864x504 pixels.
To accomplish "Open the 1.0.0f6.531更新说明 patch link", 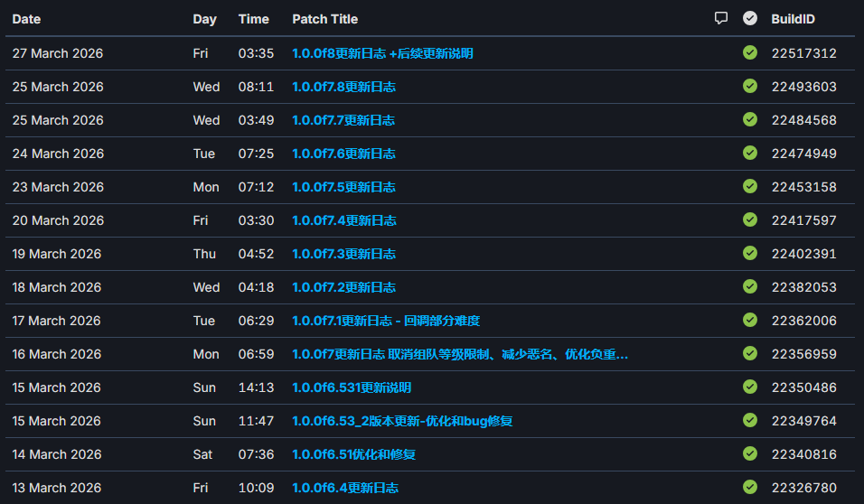I will click(352, 387).
